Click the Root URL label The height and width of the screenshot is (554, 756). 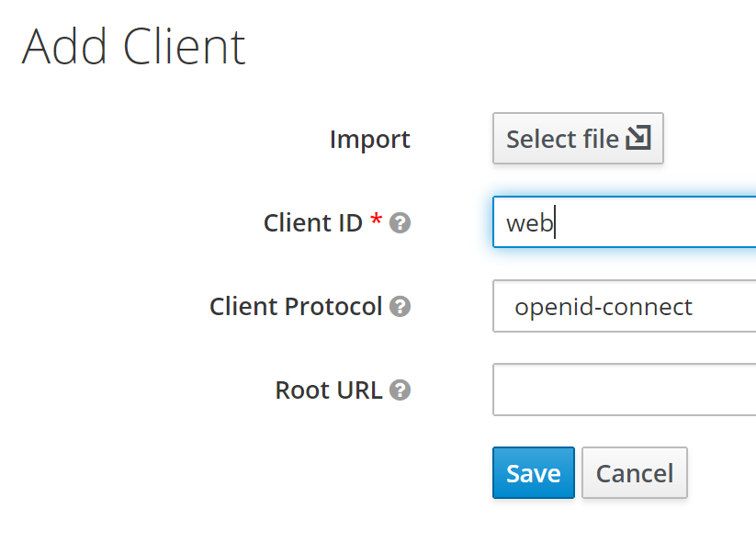pyautogui.click(x=329, y=390)
